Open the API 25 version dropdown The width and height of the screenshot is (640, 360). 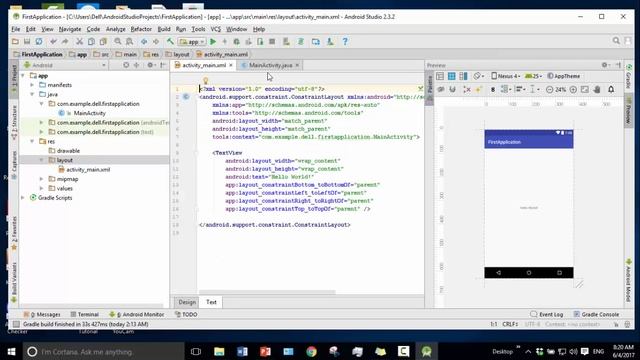point(533,76)
